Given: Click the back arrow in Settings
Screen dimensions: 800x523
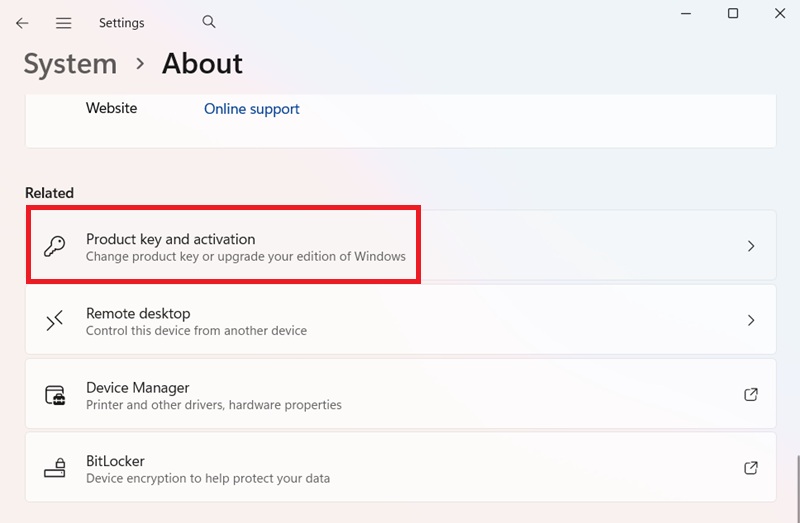Looking at the screenshot, I should tap(22, 23).
